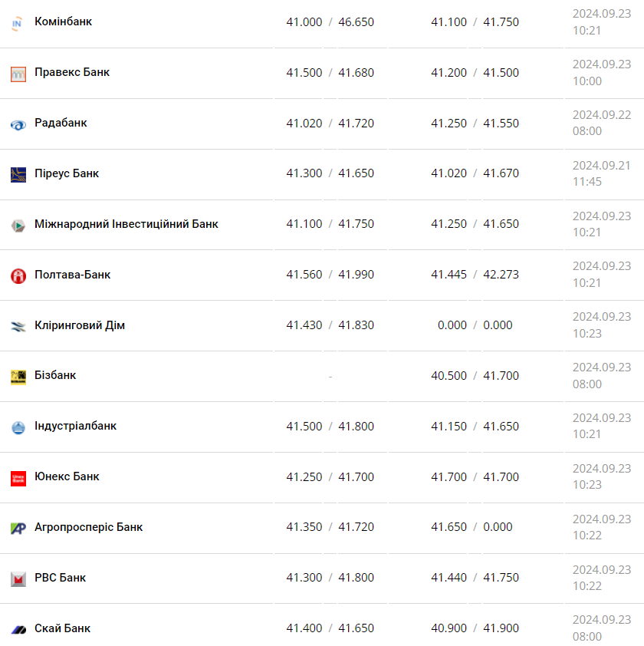The width and height of the screenshot is (644, 646).
Task: Click the Юнекс Банк red logo icon
Action: pos(18,478)
